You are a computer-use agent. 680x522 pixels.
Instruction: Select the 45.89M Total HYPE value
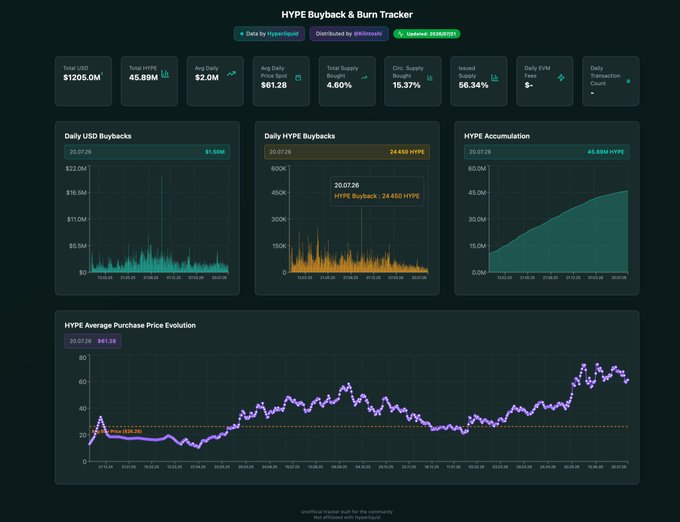click(143, 78)
